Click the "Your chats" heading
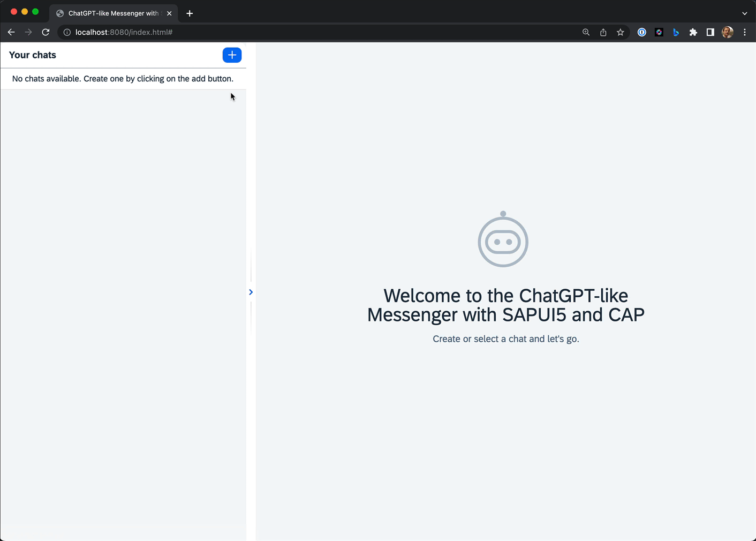Viewport: 756px width, 541px height. click(33, 55)
